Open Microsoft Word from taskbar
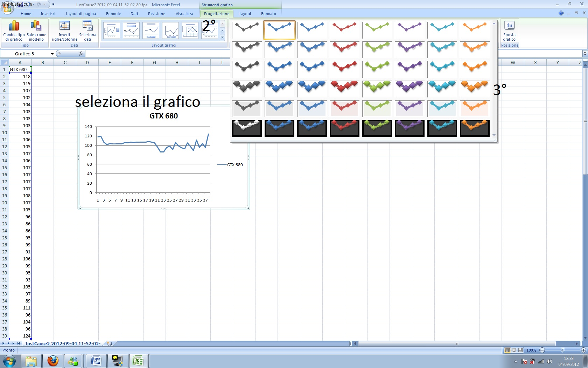 pos(96,361)
